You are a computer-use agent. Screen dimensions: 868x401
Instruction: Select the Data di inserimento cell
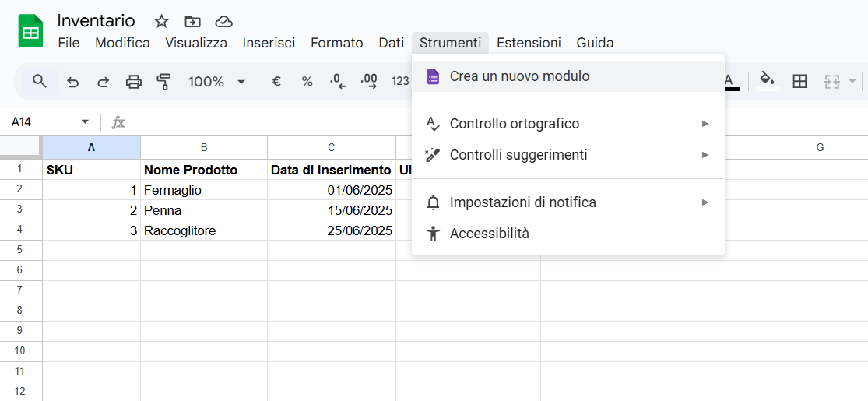tap(331, 170)
